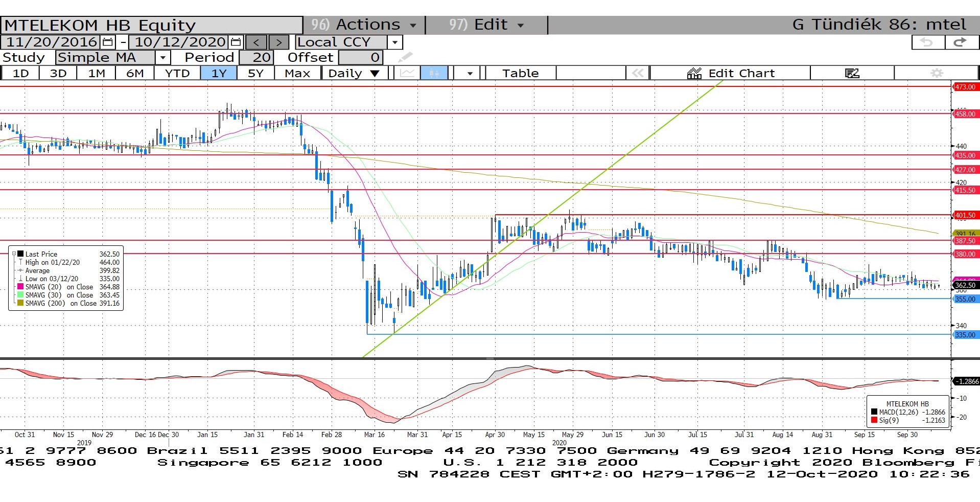The width and height of the screenshot is (980, 502).
Task: Click the -1.2866 MACD axis value
Action: point(967,381)
